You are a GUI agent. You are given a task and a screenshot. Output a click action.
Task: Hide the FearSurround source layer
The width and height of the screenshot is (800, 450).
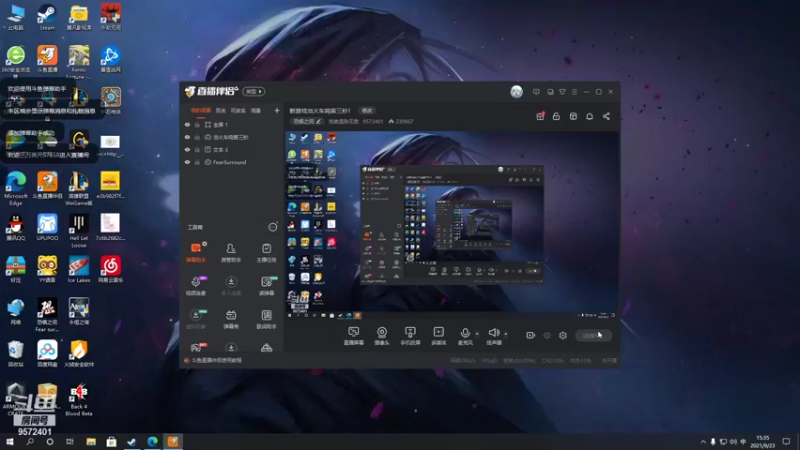pyautogui.click(x=187, y=162)
